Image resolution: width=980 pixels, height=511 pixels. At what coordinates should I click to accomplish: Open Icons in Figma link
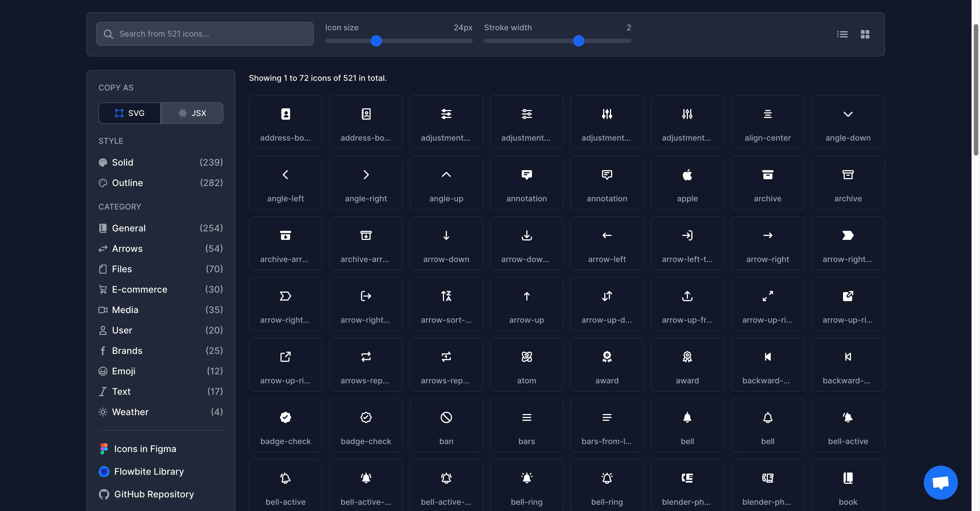coord(137,449)
